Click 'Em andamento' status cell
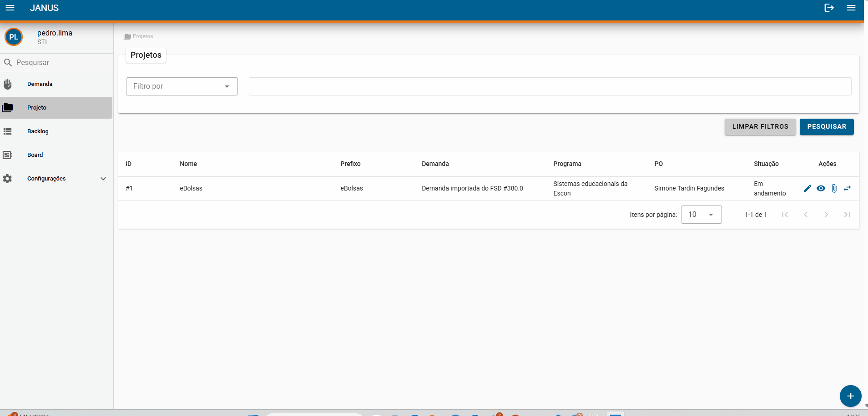 pos(770,188)
